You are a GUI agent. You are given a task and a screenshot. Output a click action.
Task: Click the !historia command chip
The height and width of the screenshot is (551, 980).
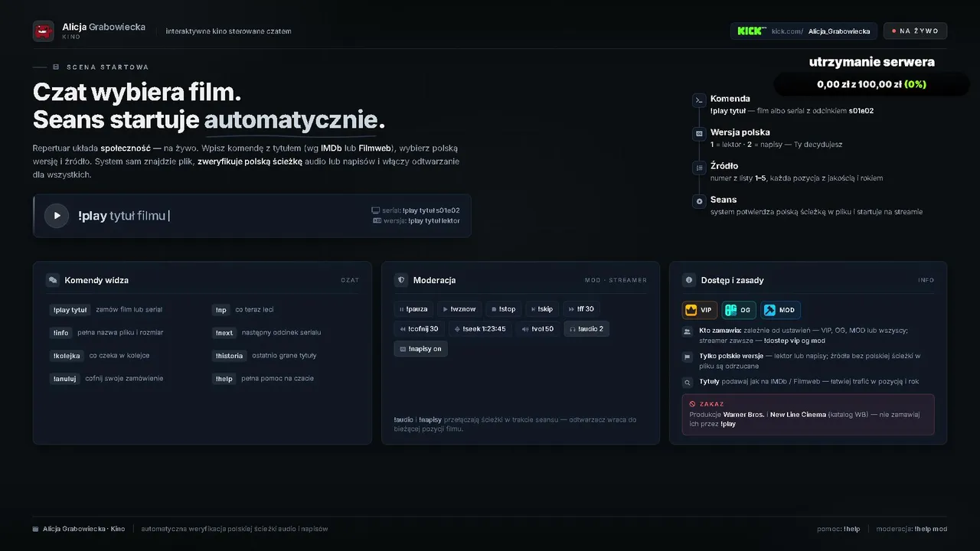229,356
